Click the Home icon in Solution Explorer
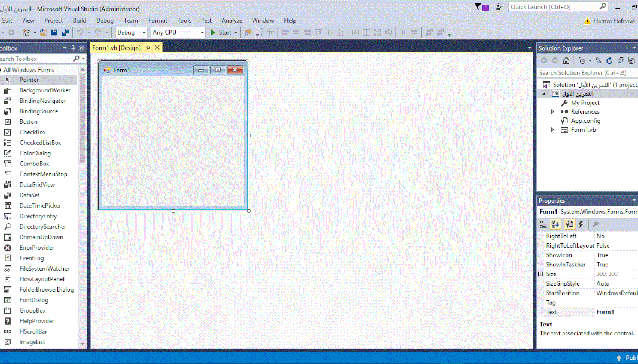638x364 pixels. pyautogui.click(x=566, y=60)
